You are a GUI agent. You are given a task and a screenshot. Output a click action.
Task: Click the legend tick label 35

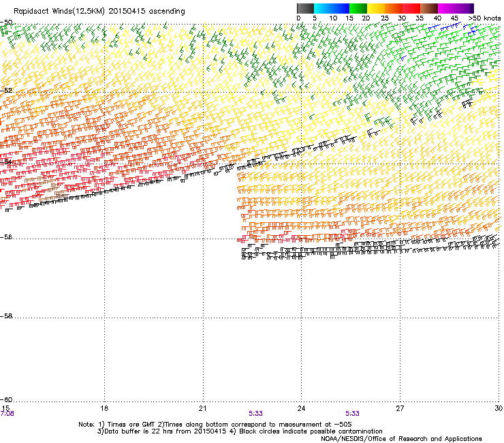tap(420, 18)
